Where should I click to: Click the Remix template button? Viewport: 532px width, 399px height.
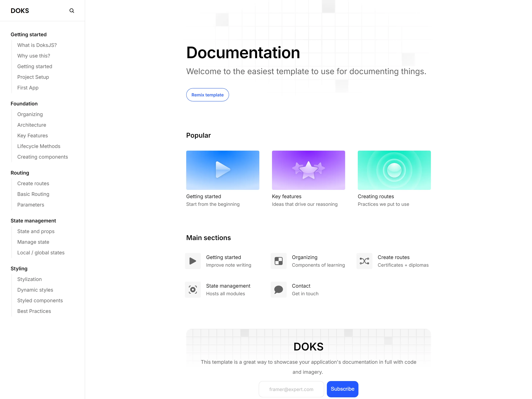click(207, 95)
